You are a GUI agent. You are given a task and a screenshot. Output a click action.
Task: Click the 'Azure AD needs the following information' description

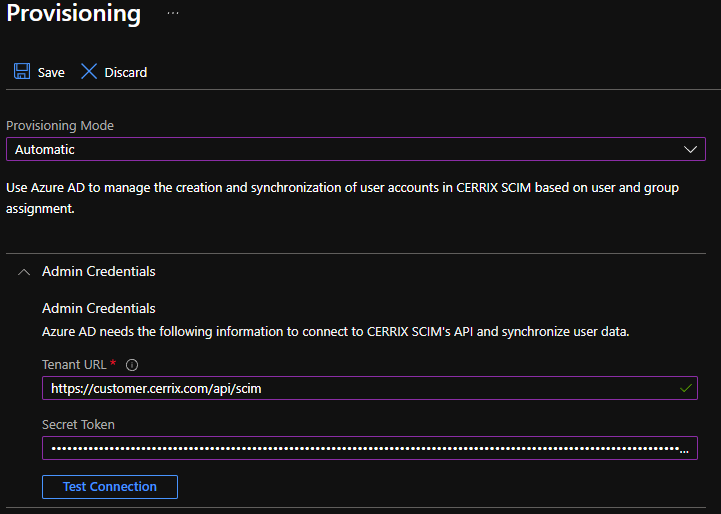pos(336,331)
